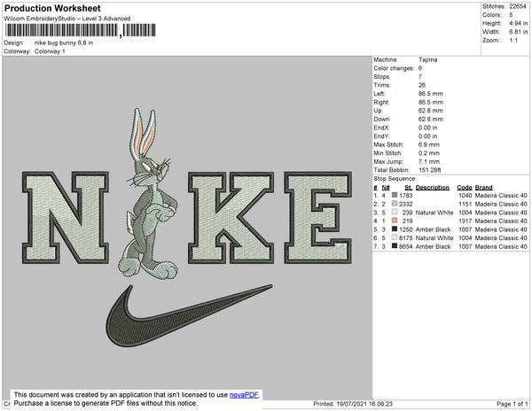Click the Width value 6.81 in
This screenshot has width=532, height=411.
click(x=519, y=32)
